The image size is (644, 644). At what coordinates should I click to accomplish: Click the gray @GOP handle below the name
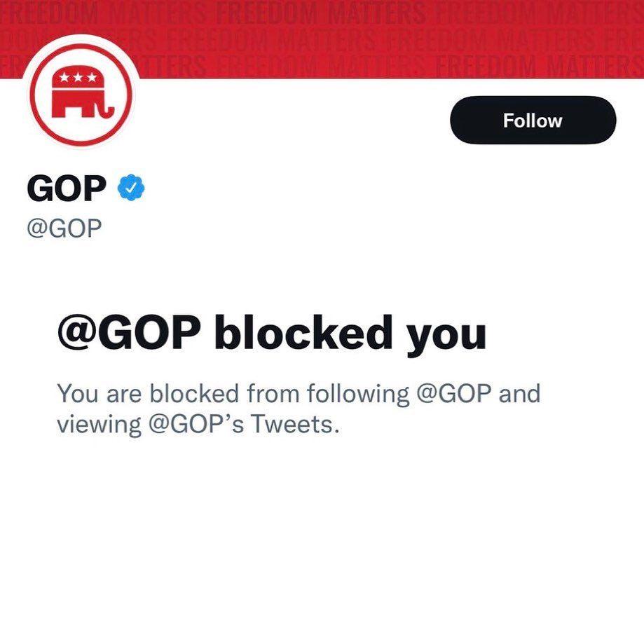(x=64, y=228)
